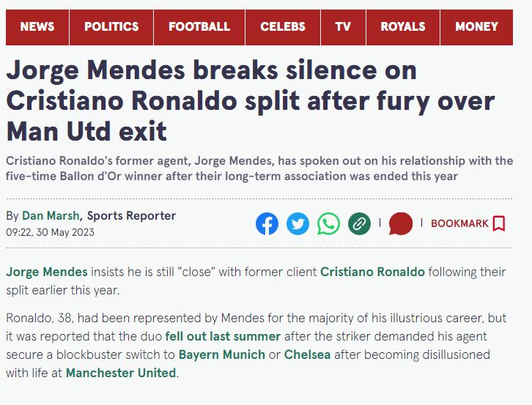
Task: Open comments using the red speech bubble
Action: (401, 224)
